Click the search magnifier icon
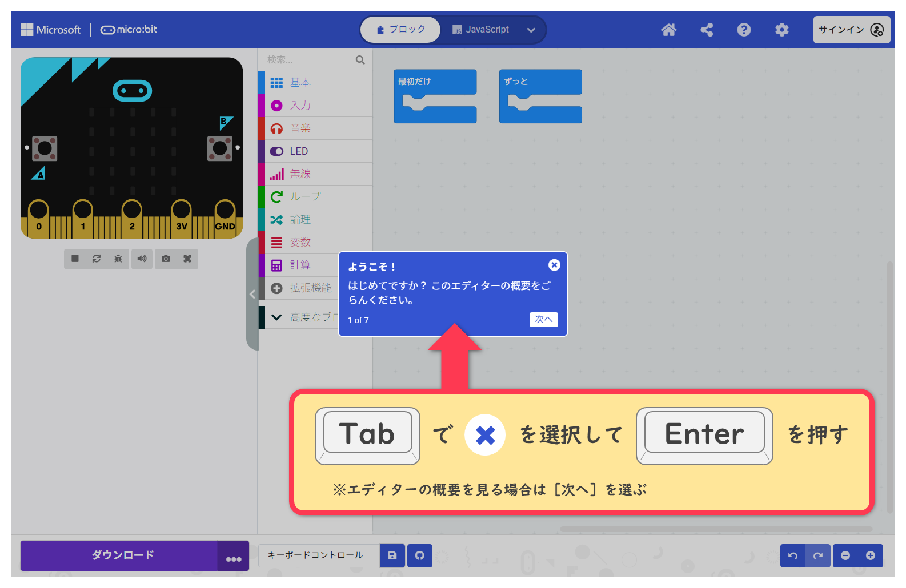 (x=360, y=59)
